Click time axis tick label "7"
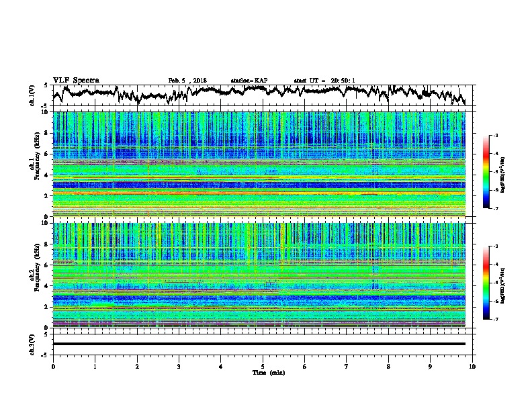532x411 pixels. tap(347, 367)
